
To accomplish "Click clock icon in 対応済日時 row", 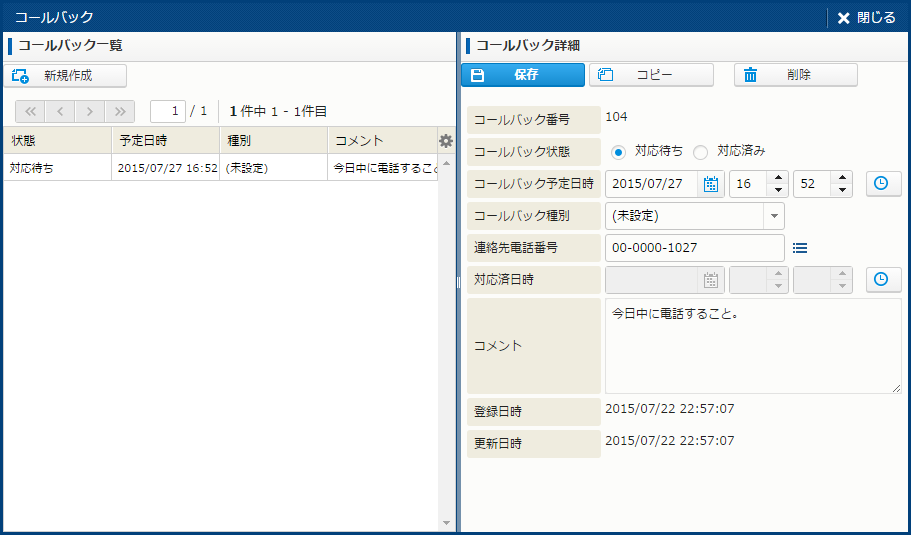I will (880, 280).
